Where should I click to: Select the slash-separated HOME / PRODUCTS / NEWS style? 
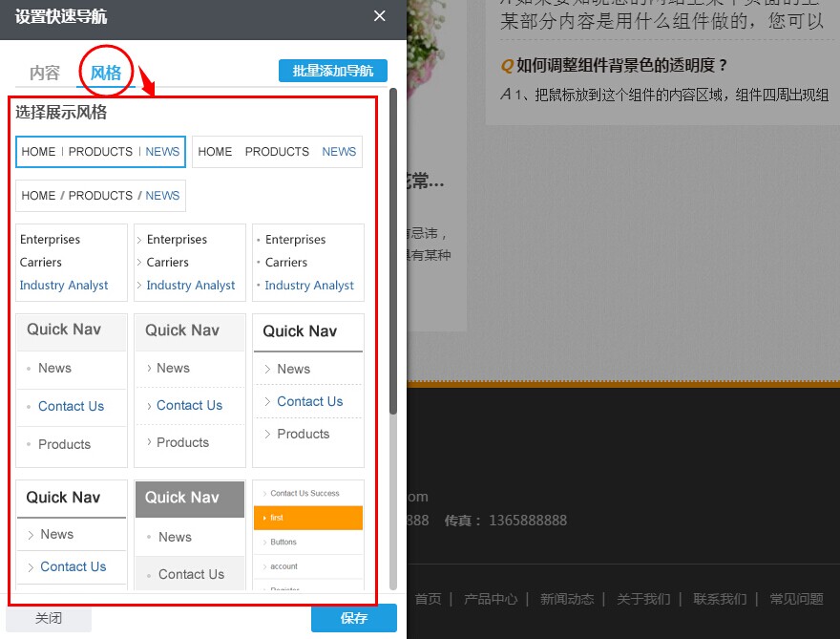pyautogui.click(x=99, y=195)
